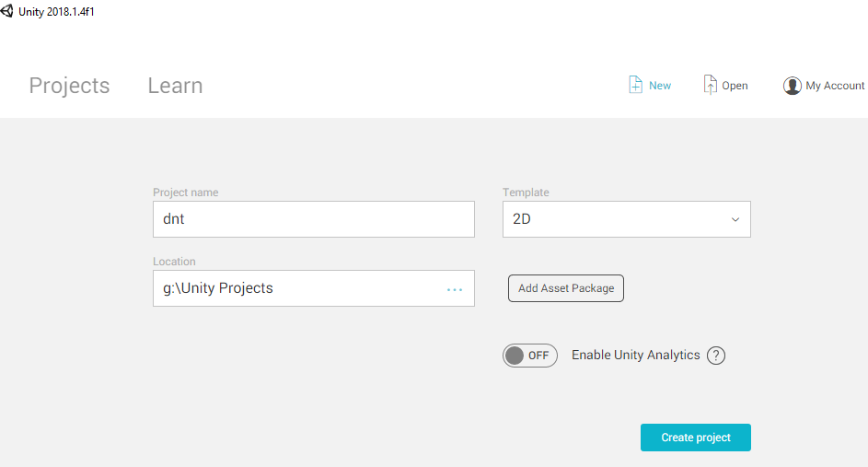Click the Open text link
868x467 pixels.
735,86
